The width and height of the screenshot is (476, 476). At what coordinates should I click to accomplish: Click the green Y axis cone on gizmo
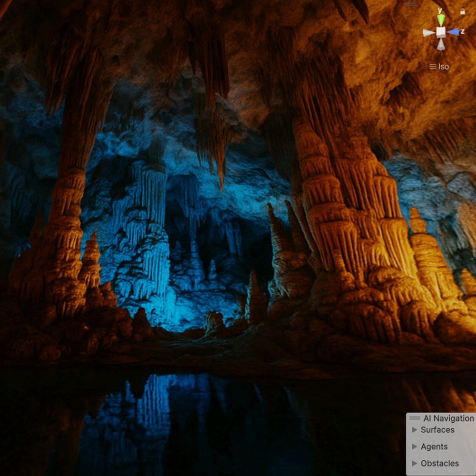pyautogui.click(x=441, y=20)
